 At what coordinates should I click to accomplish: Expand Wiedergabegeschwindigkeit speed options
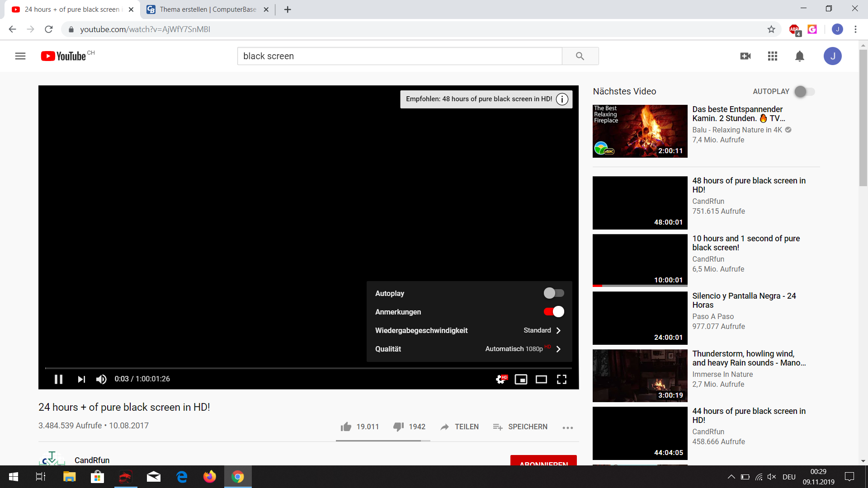click(469, 330)
